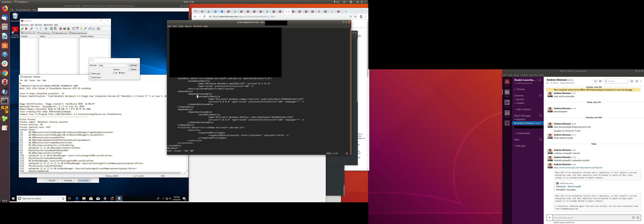Click Slack notifications bell icon
This screenshot has width=644, height=224.
click(540, 80)
